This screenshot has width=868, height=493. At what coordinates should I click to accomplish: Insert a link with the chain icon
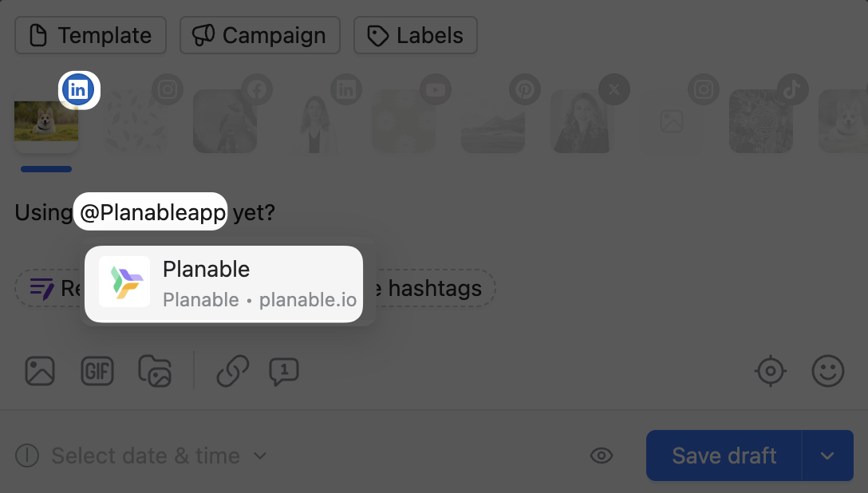pyautogui.click(x=233, y=371)
